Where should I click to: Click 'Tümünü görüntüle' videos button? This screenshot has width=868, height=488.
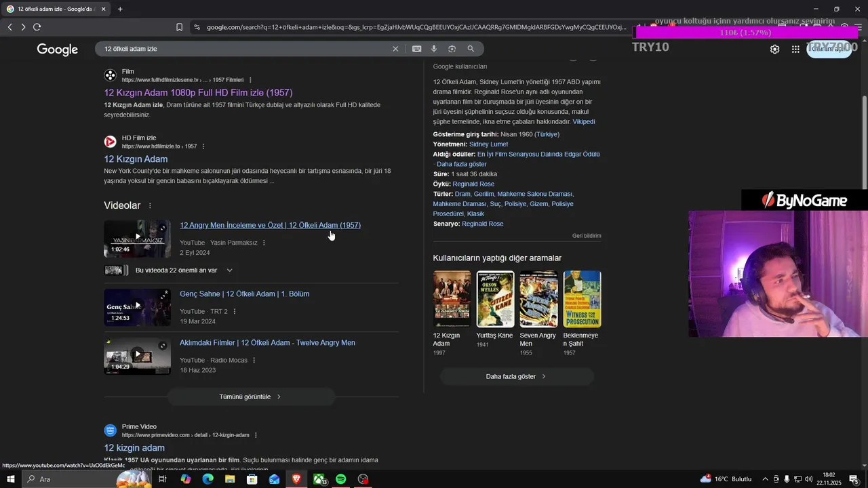251,396
